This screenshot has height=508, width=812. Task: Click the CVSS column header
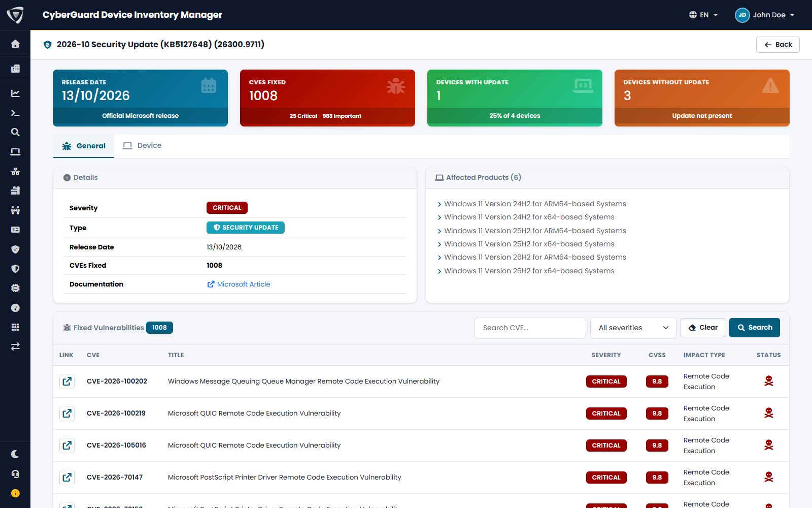(657, 355)
